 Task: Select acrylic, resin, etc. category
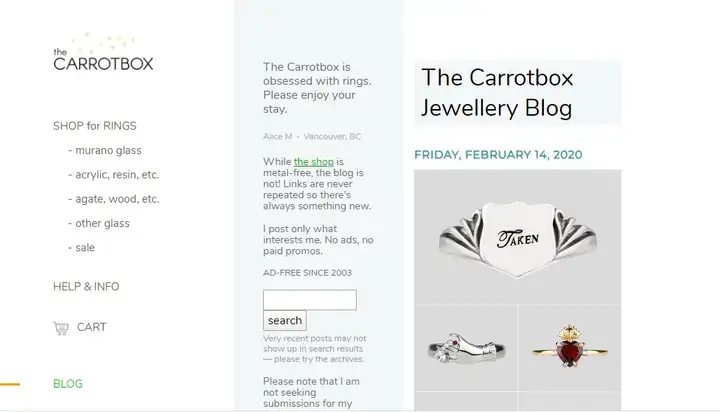pos(113,175)
